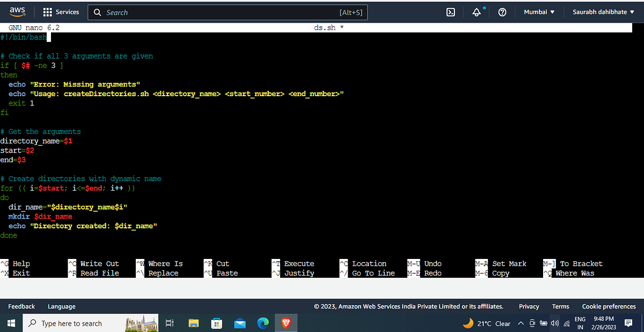Screen dimensions: 644x332
Task: Show hidden tray icons with the chevron
Action: coord(520,323)
